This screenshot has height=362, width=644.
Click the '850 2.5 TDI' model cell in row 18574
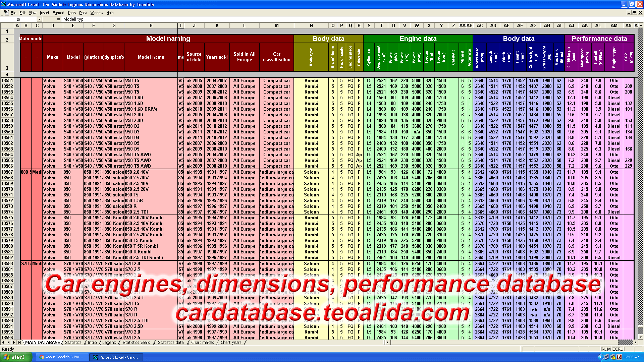point(151,212)
